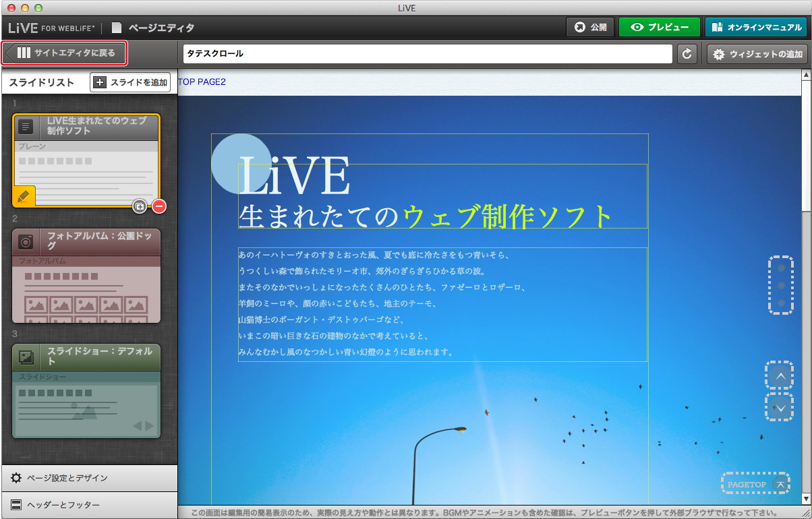Click the line 山猫博士のボーガント・デストゥパーゴなど

321,319
